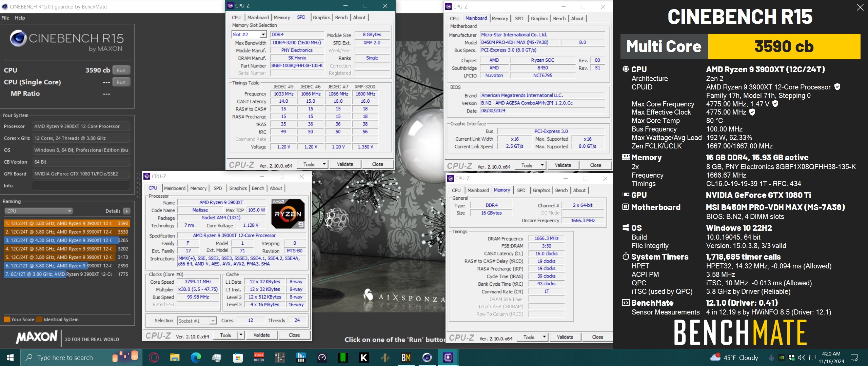
Task: Open the blue bar-chart taskbar icon
Action: 301,358
